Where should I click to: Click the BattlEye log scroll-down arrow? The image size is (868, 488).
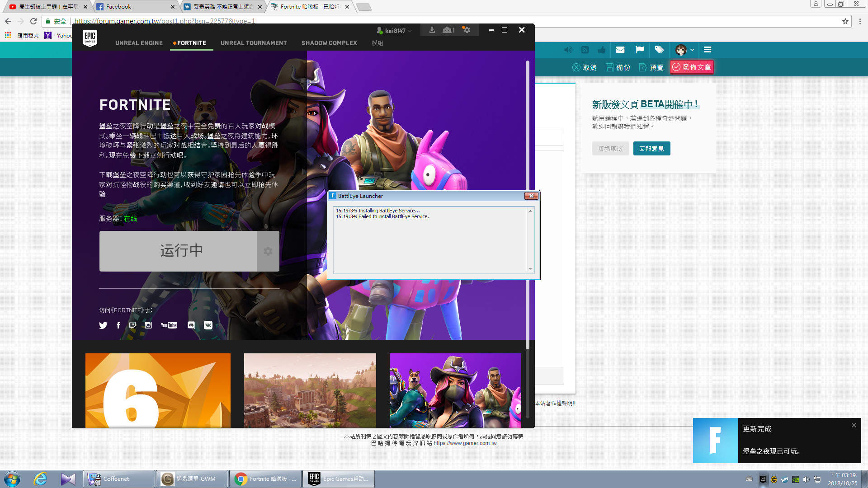530,269
